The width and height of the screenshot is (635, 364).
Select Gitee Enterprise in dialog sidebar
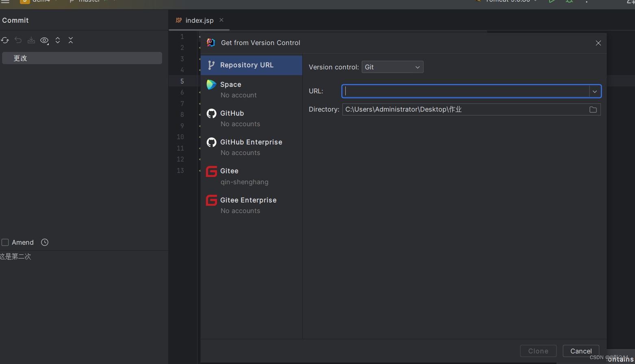(251, 205)
